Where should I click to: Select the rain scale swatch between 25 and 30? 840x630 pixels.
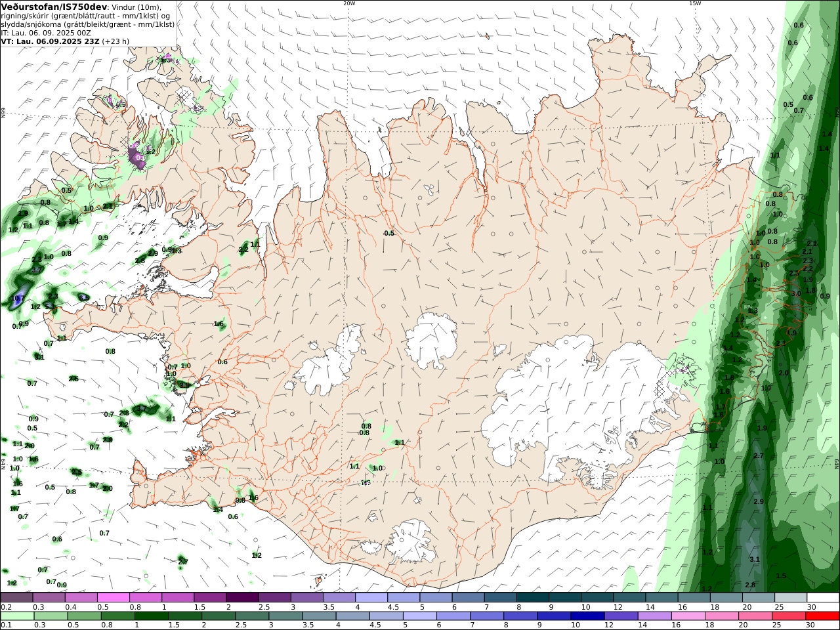[x=789, y=616]
